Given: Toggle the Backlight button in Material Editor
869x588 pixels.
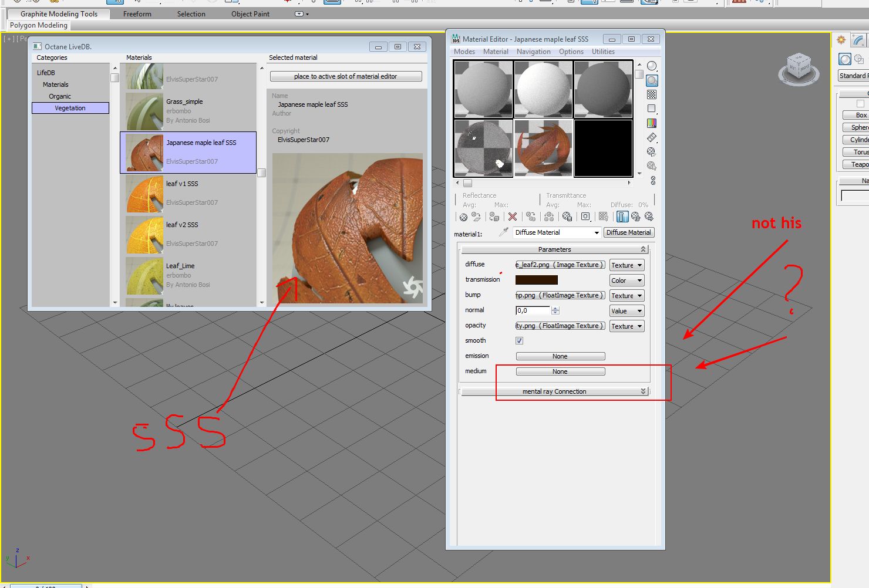Looking at the screenshot, I should [x=652, y=80].
